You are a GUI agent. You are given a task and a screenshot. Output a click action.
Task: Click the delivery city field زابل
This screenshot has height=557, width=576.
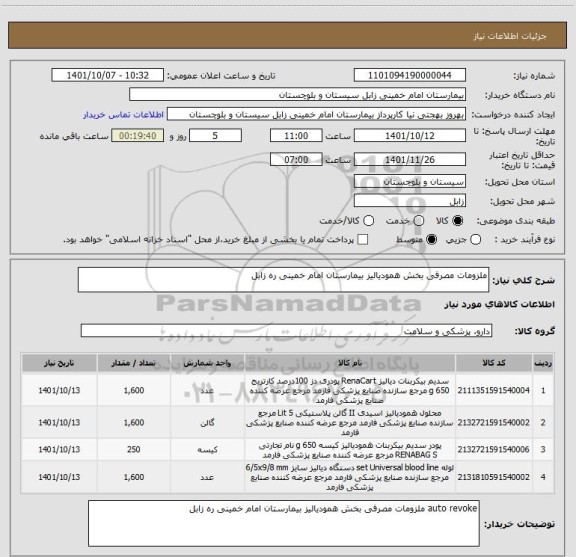(x=410, y=201)
